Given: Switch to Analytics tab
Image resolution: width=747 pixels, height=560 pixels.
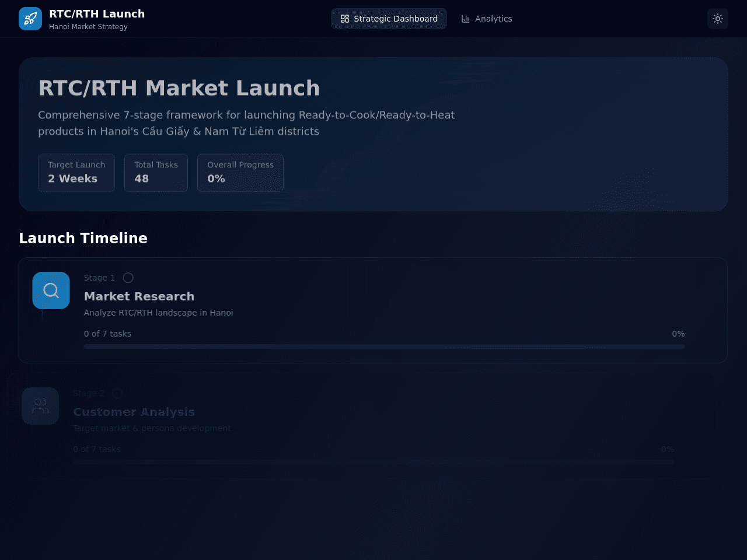Looking at the screenshot, I should coord(487,19).
